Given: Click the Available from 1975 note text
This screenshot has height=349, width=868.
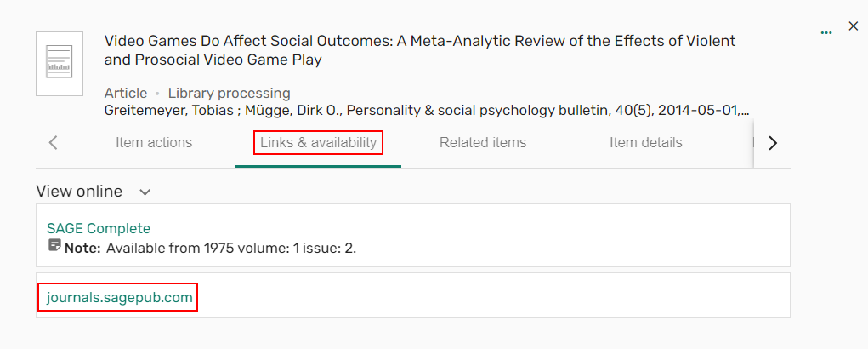Looking at the screenshot, I should click(231, 249).
